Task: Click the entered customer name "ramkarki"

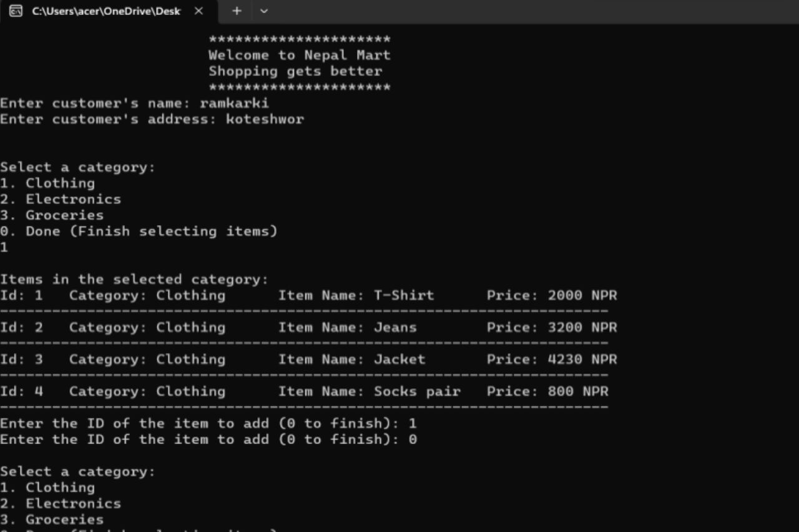Action: tap(234, 104)
